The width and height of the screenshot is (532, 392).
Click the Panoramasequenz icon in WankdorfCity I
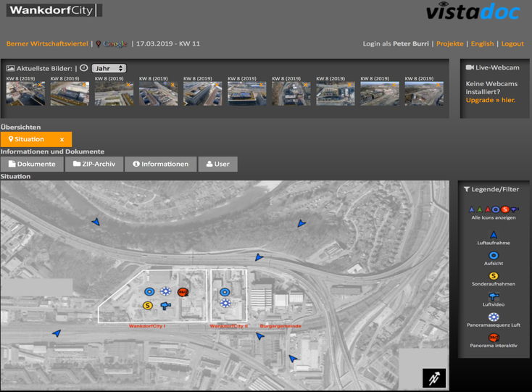(x=165, y=291)
